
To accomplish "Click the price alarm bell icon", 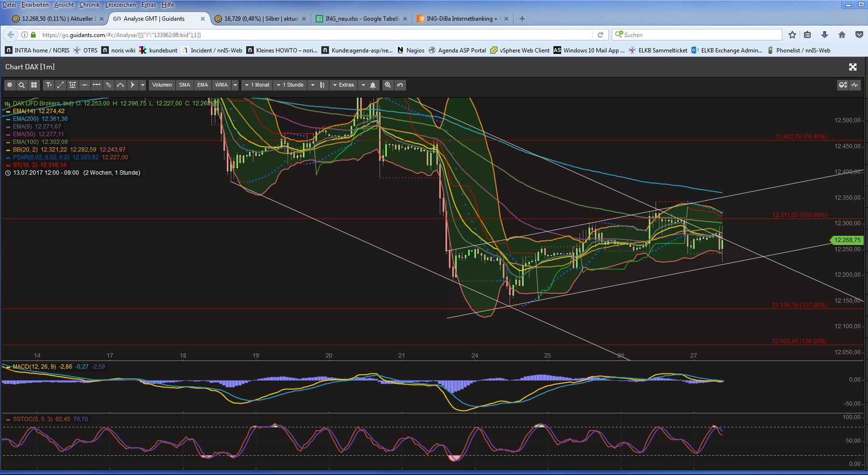I will [x=373, y=85].
